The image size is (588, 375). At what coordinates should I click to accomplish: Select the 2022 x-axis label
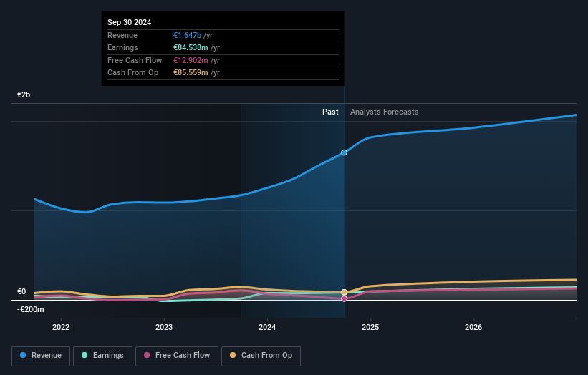(x=61, y=327)
